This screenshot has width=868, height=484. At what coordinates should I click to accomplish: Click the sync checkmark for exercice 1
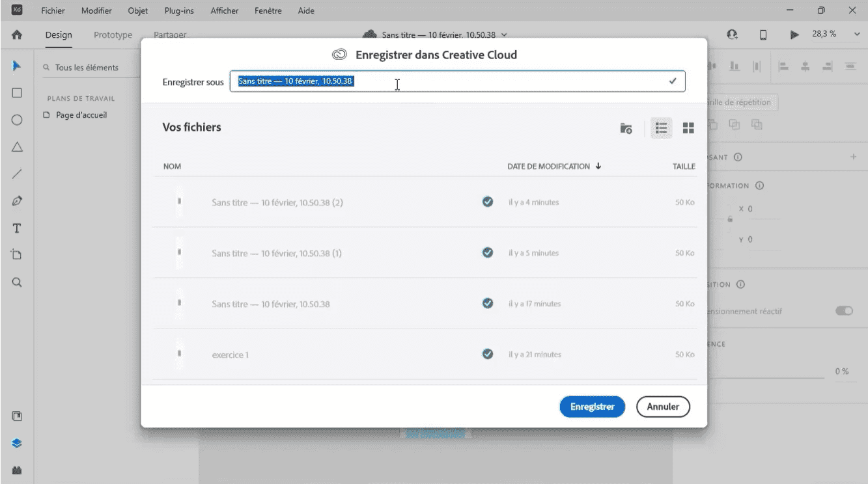pyautogui.click(x=487, y=355)
